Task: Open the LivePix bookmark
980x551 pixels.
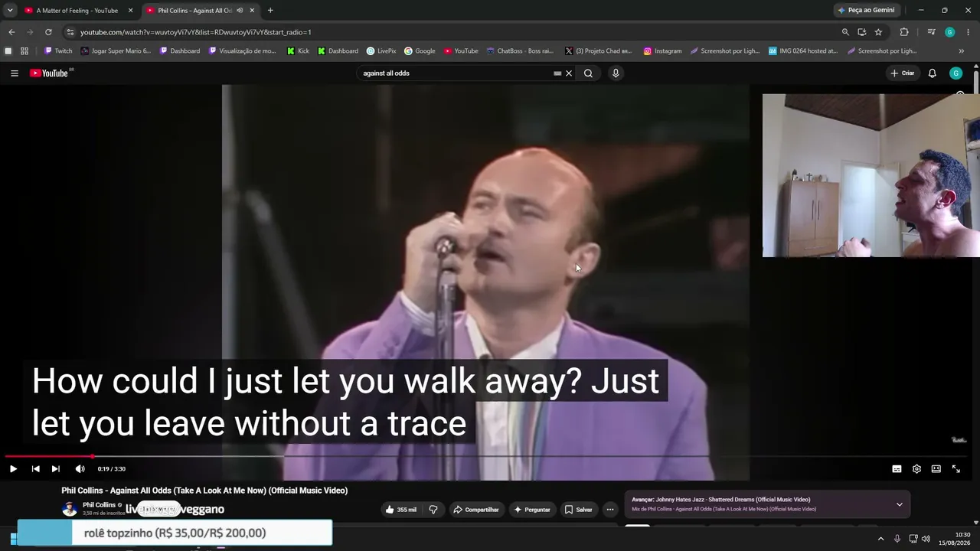Action: 381,51
